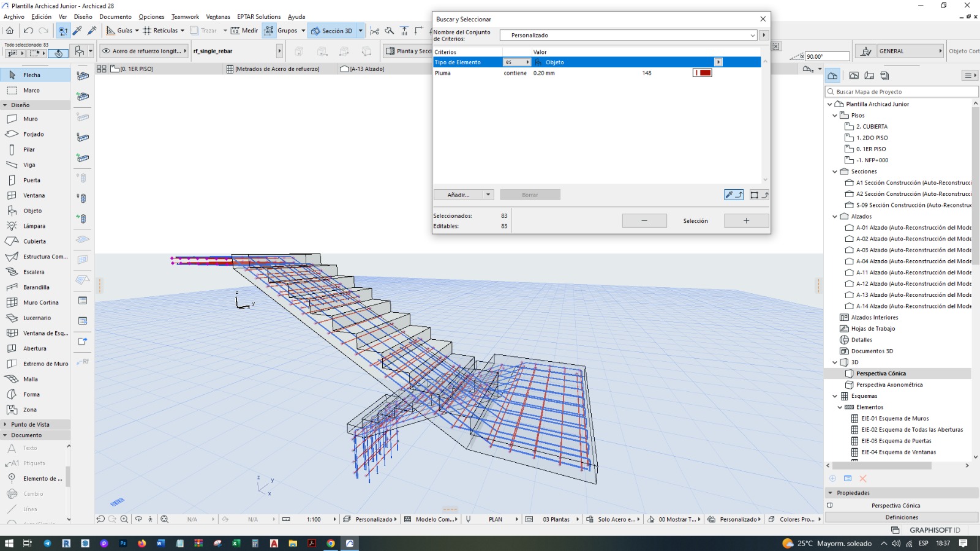This screenshot has width=980, height=551.
Task: Click the navigator horizontal scrollbar
Action: tap(882, 466)
